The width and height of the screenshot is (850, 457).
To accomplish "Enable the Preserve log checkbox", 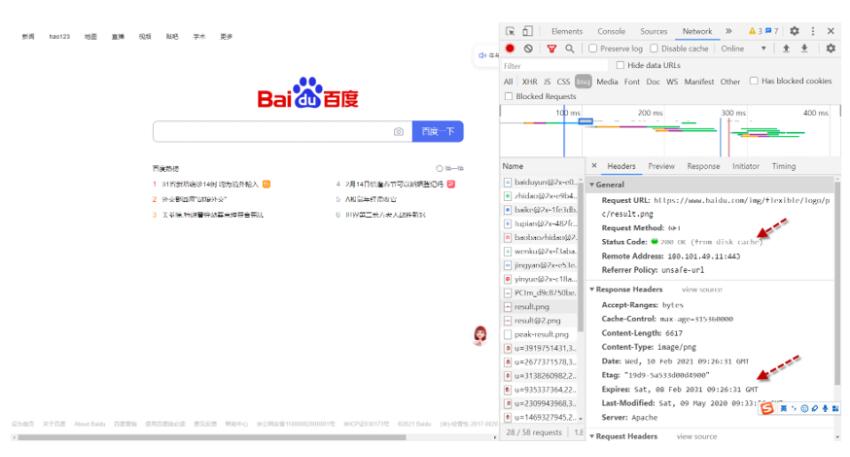I will [593, 48].
